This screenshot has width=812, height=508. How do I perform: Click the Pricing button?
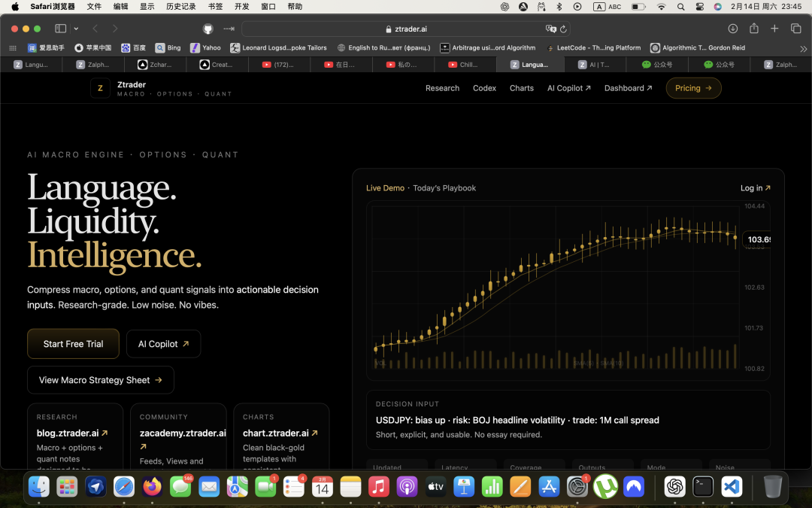click(x=693, y=88)
